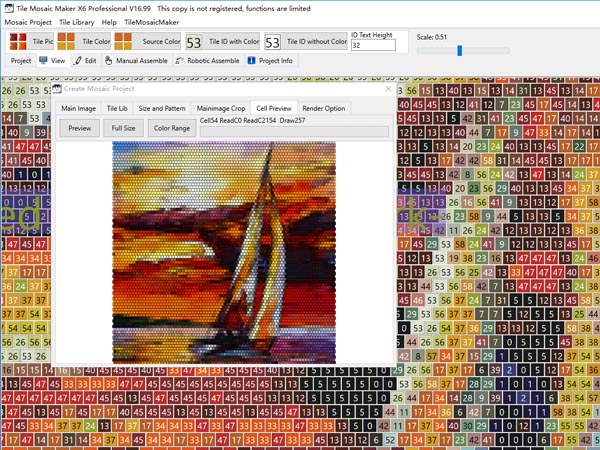
Task: Switch display to Tile Pic mode
Action: [x=31, y=41]
